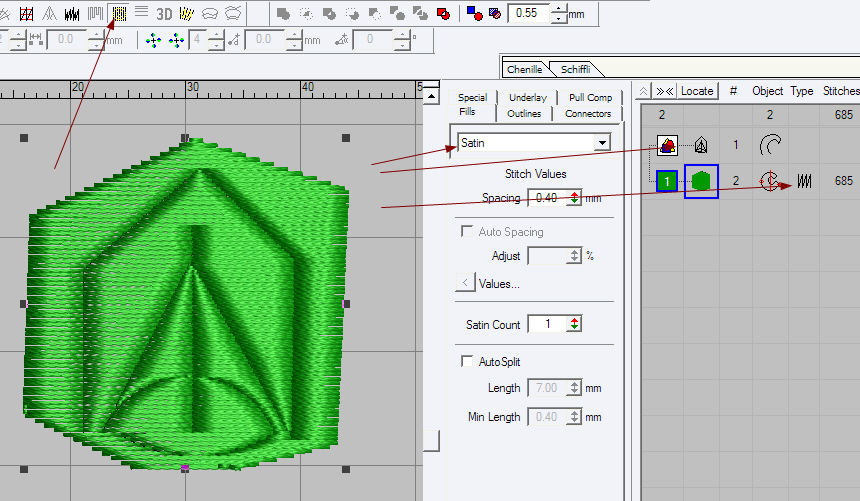Click the 3D stitch type icon
This screenshot has height=501, width=860.
164,13
